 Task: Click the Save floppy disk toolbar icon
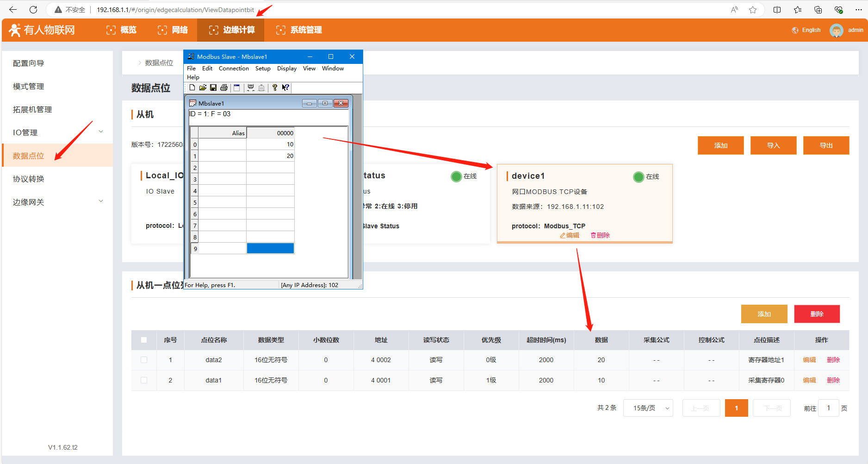click(213, 88)
